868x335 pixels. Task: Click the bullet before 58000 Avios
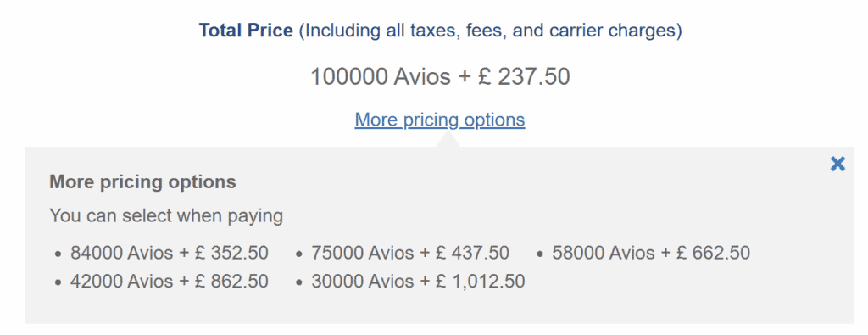(x=540, y=254)
